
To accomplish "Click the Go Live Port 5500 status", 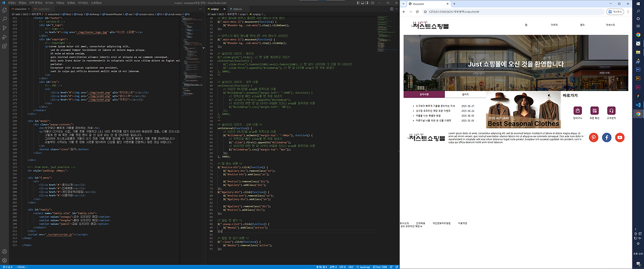I will [x=380, y=267].
